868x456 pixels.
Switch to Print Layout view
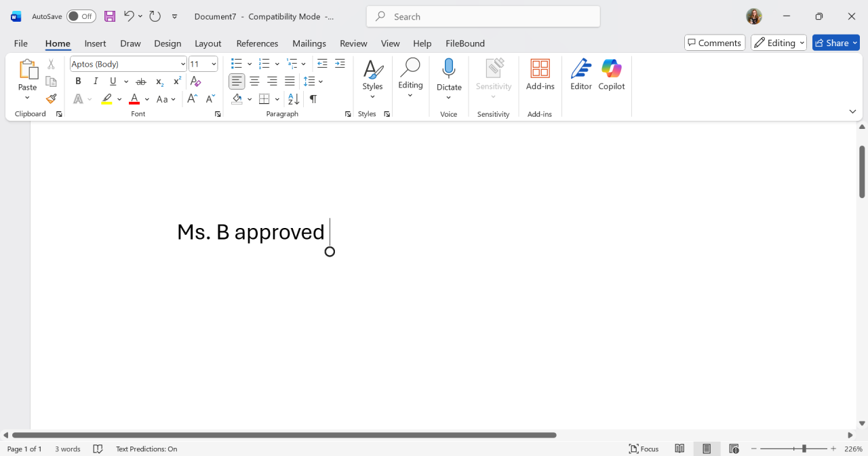[707, 449]
